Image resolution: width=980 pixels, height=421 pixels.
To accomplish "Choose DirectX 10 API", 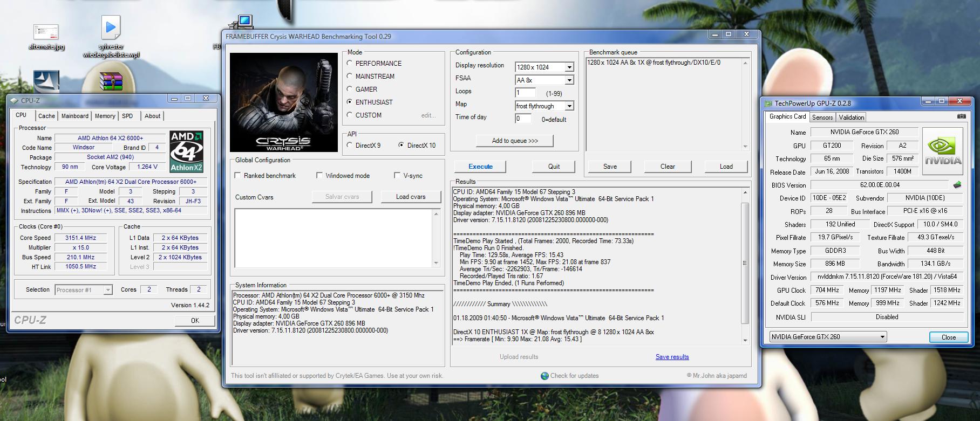I will [401, 145].
